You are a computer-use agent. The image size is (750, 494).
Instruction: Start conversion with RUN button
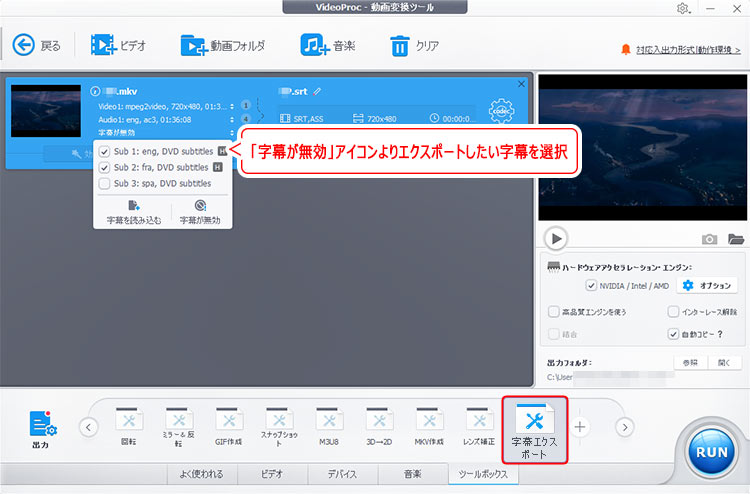pyautogui.click(x=711, y=451)
